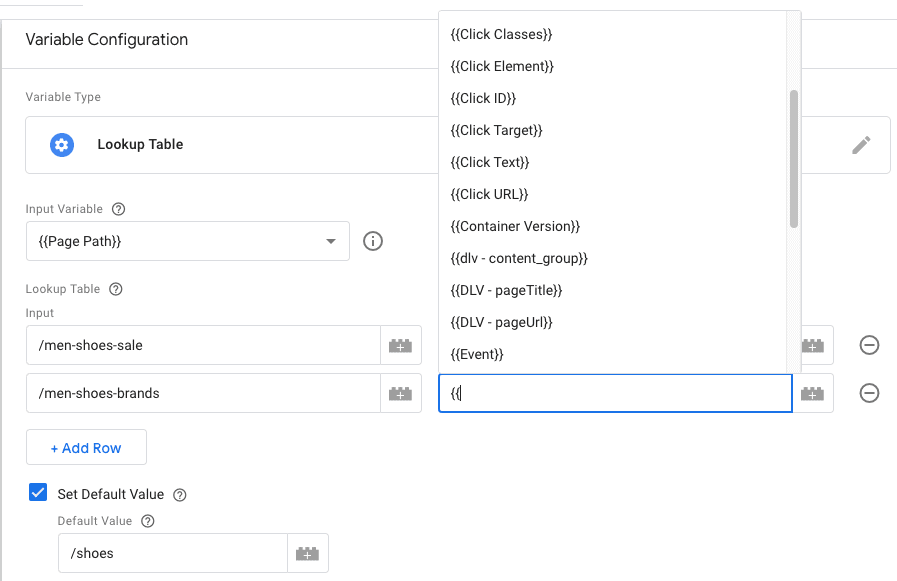
Task: Click the pencil icon to edit variable type
Action: click(860, 145)
